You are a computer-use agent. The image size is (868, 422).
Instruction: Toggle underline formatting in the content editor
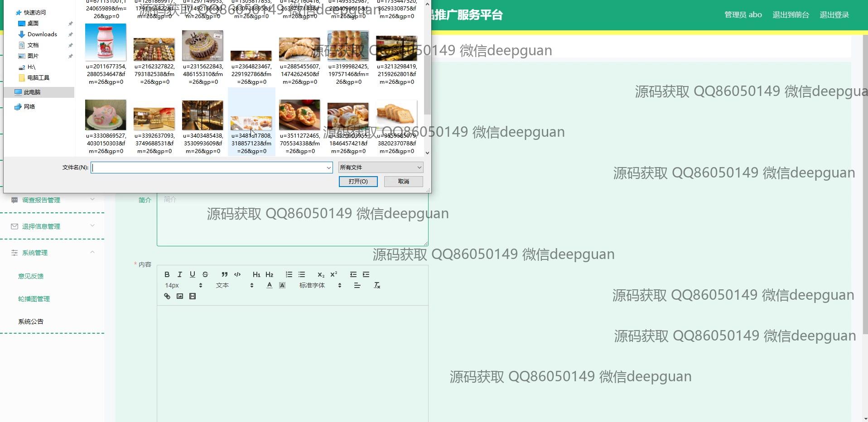[193, 274]
